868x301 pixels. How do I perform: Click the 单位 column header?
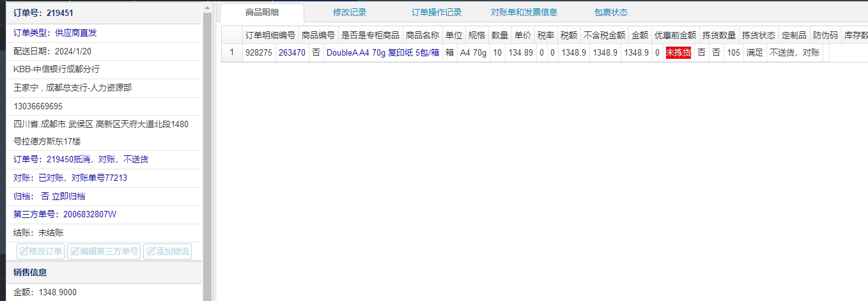[x=454, y=36]
